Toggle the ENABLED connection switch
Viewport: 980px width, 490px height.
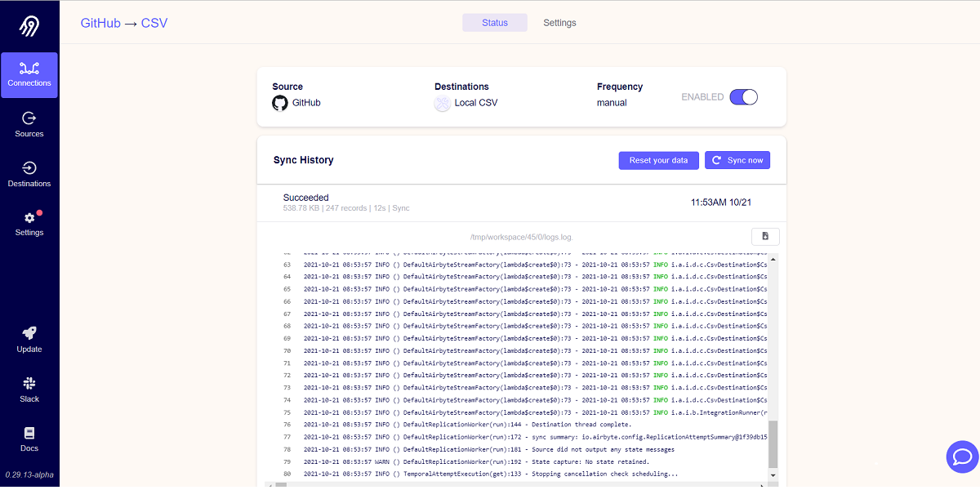click(744, 97)
